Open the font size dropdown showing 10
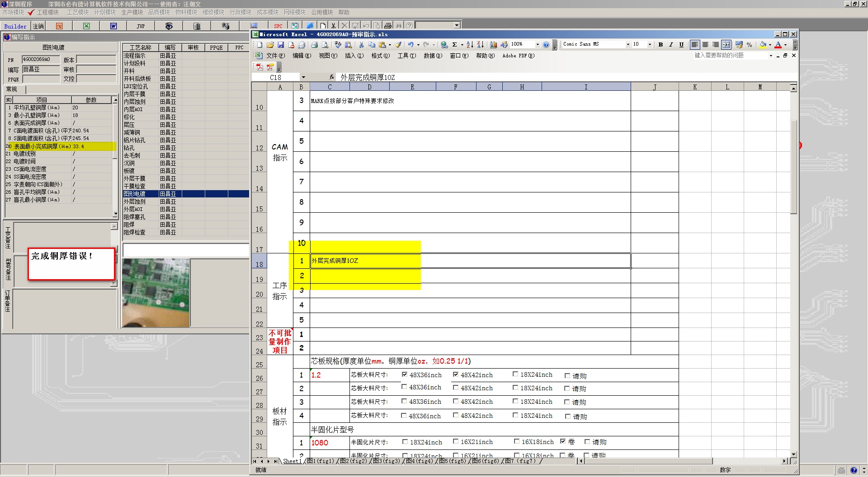868x477 pixels. [650, 44]
